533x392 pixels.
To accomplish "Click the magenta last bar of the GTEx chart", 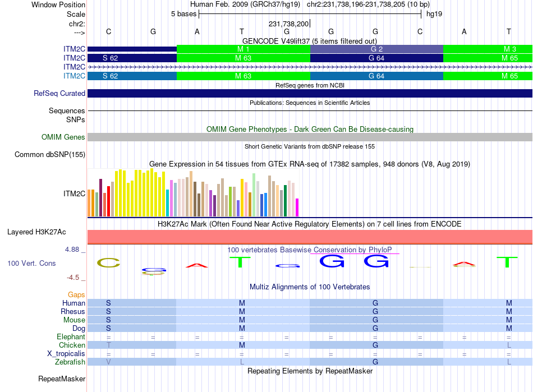I will pyautogui.click(x=297, y=207).
